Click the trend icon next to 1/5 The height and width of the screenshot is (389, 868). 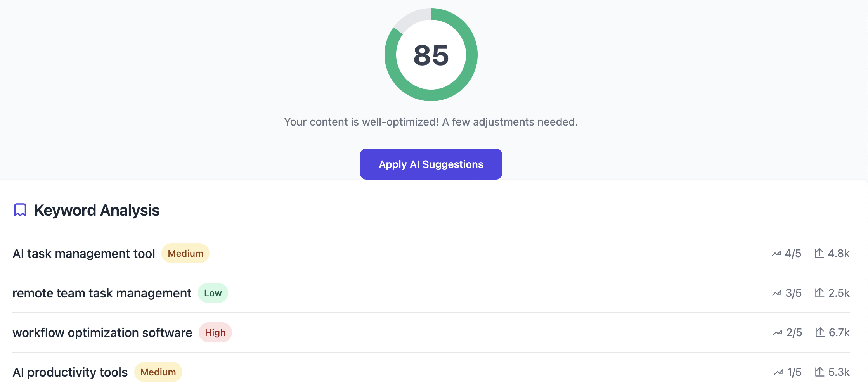pos(778,372)
